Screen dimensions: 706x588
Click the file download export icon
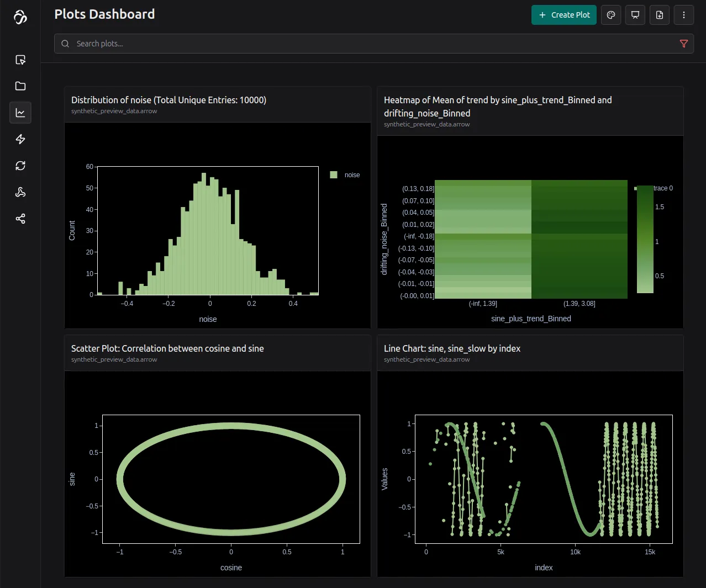coord(660,15)
